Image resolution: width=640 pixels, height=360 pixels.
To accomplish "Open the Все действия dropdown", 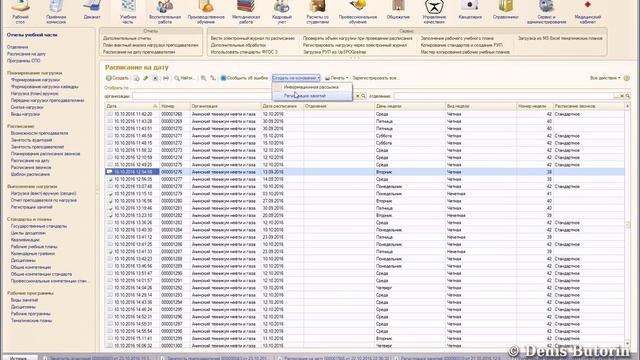I will coord(605,78).
